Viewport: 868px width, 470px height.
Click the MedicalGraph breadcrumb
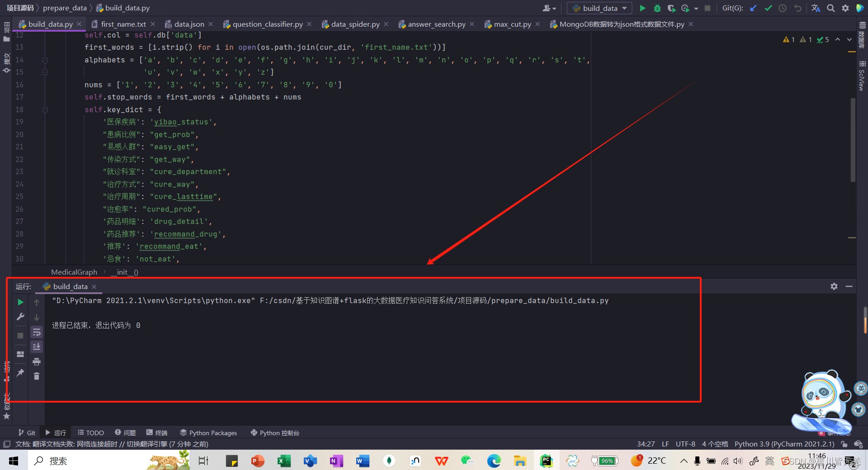coord(74,272)
